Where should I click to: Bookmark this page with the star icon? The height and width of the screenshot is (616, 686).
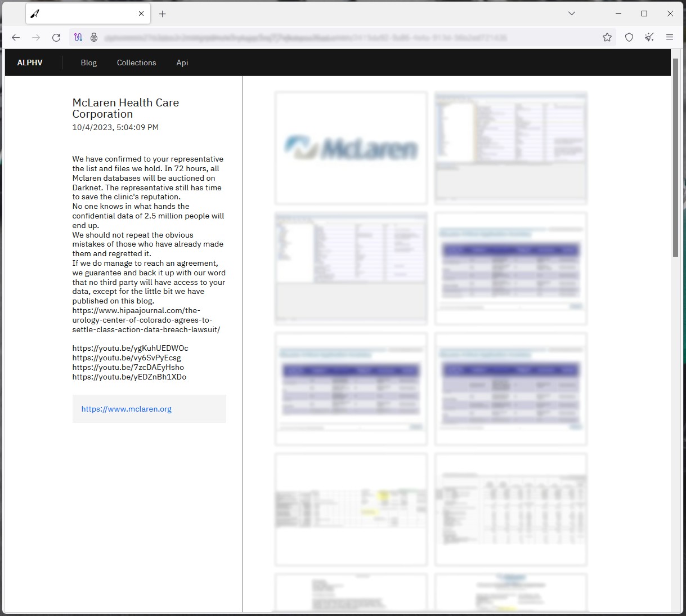click(607, 37)
